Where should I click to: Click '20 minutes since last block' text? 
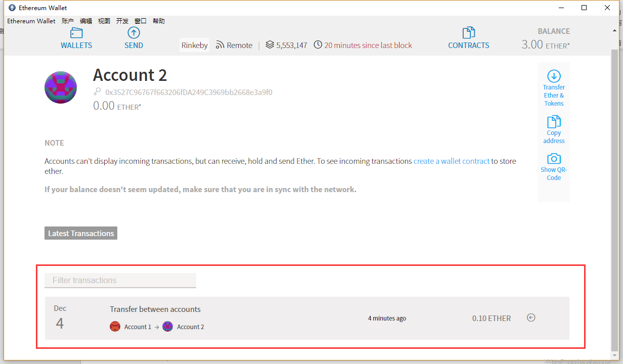pyautogui.click(x=368, y=45)
